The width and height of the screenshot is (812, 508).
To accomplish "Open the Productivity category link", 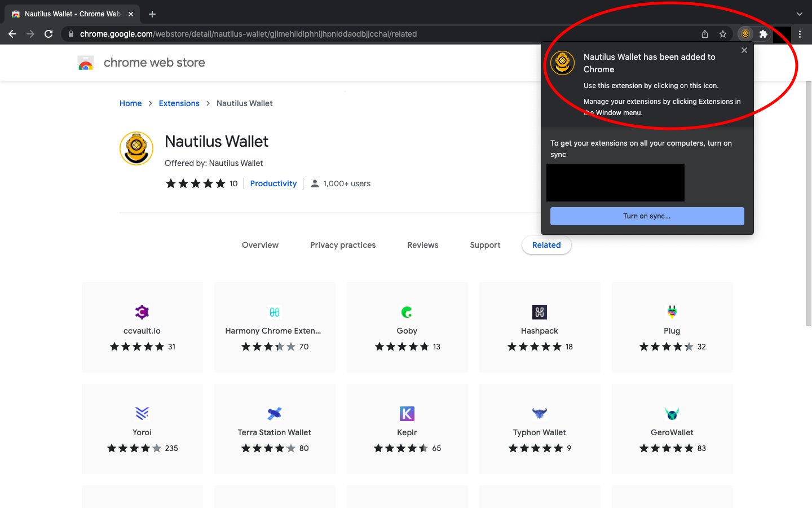I will point(273,183).
